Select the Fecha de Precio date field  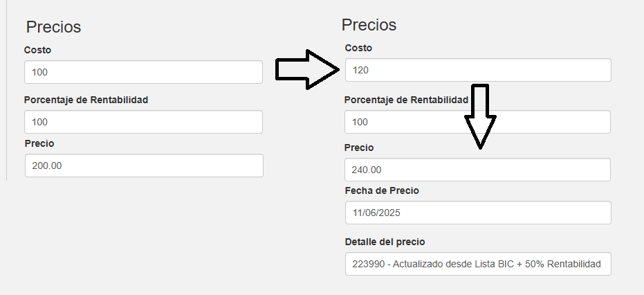click(477, 213)
